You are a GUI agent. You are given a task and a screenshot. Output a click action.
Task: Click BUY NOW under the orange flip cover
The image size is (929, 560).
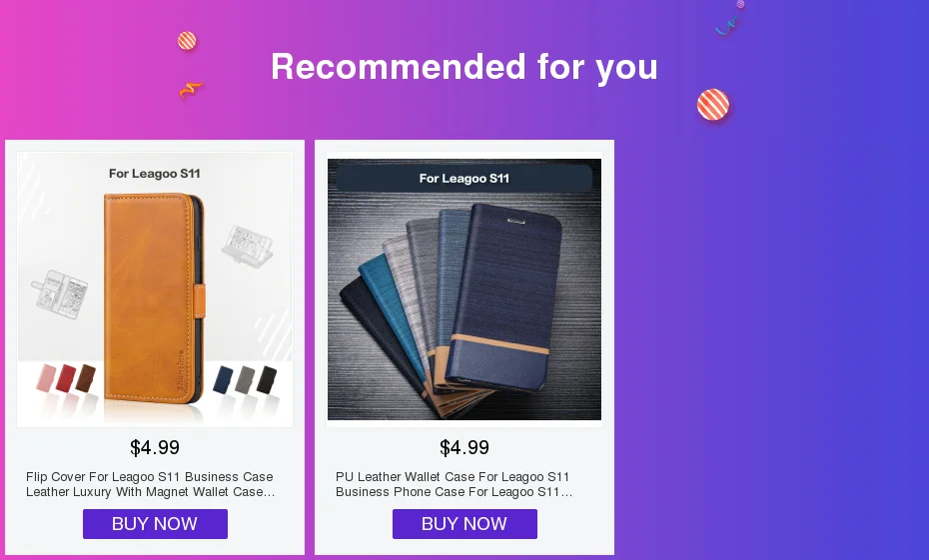(x=155, y=524)
